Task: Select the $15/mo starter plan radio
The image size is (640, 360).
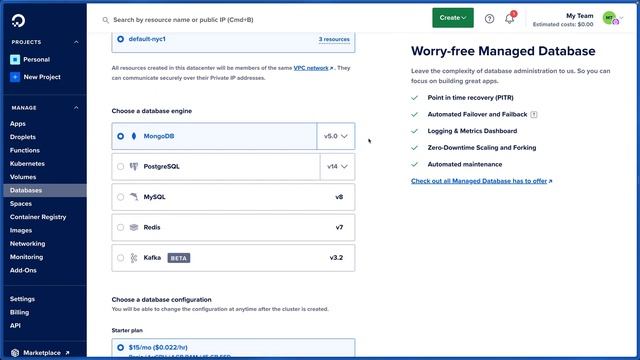Action: pyautogui.click(x=120, y=347)
